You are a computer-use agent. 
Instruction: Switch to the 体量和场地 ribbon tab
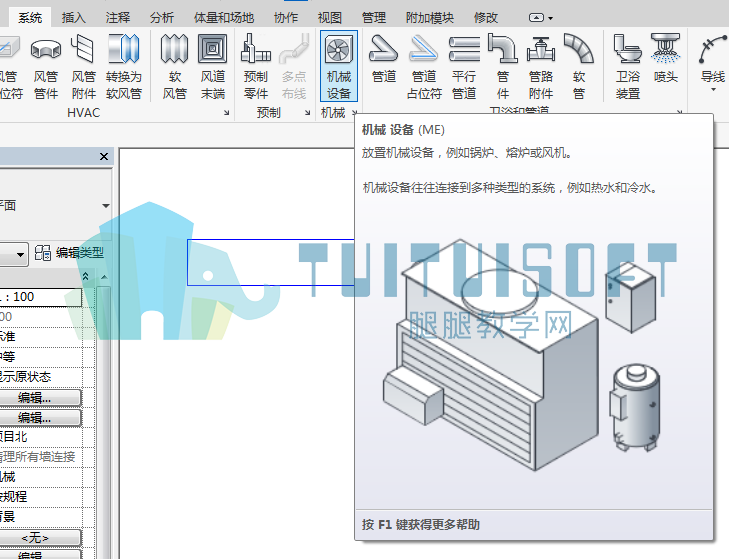(224, 18)
